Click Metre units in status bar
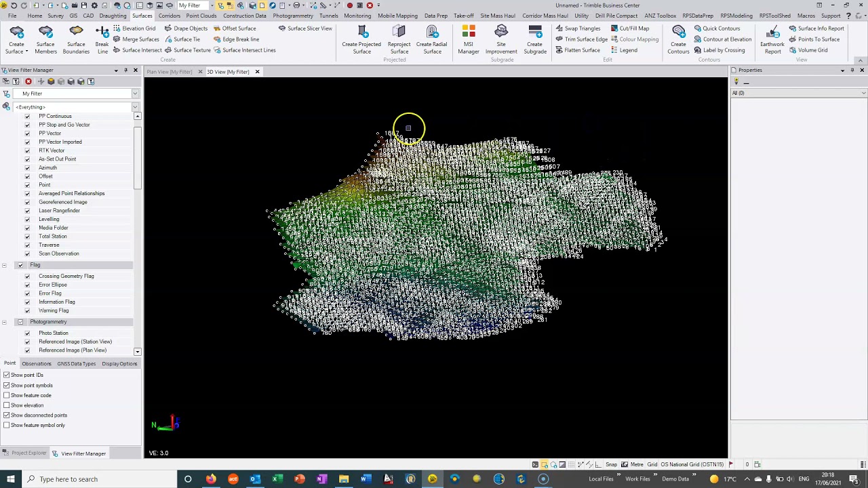 pos(637,464)
